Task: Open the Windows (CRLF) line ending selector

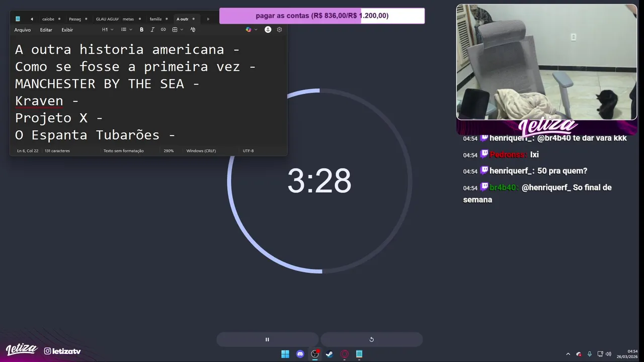Action: tap(201, 151)
